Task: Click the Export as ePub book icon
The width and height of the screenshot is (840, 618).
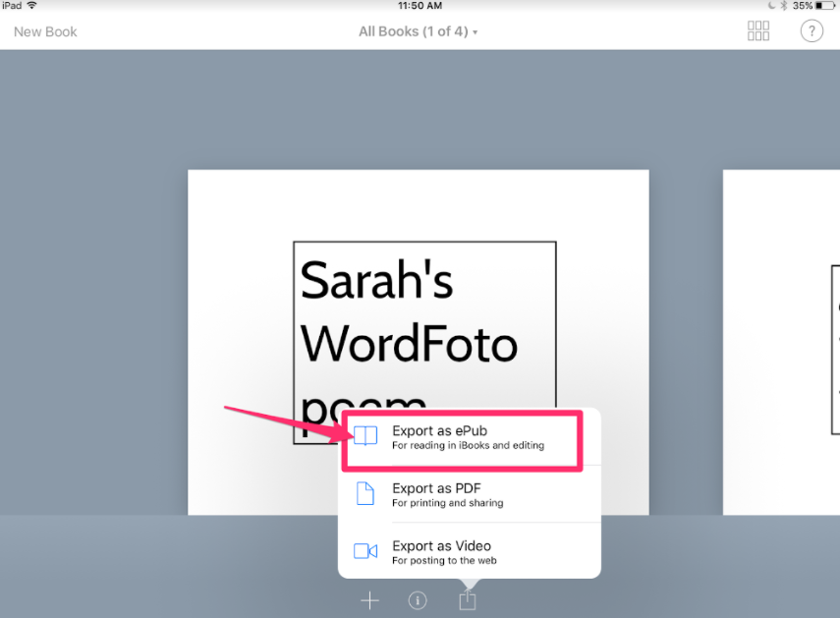Action: 365,436
